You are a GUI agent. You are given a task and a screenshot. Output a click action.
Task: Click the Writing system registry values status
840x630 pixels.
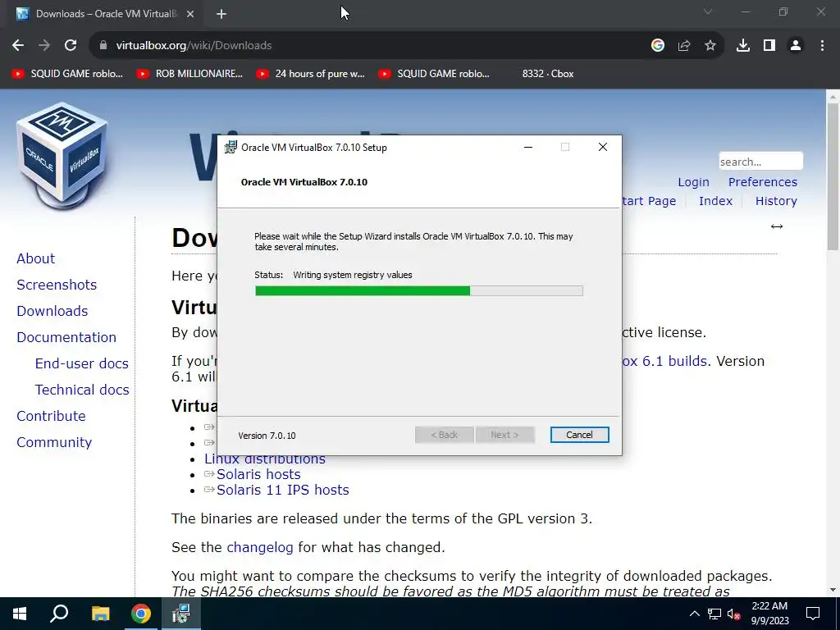(x=353, y=275)
